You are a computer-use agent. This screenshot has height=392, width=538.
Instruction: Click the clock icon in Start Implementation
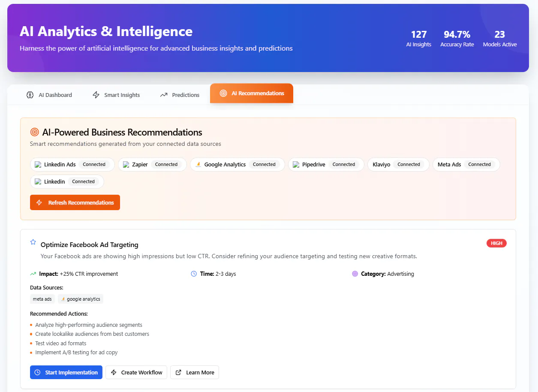point(37,372)
